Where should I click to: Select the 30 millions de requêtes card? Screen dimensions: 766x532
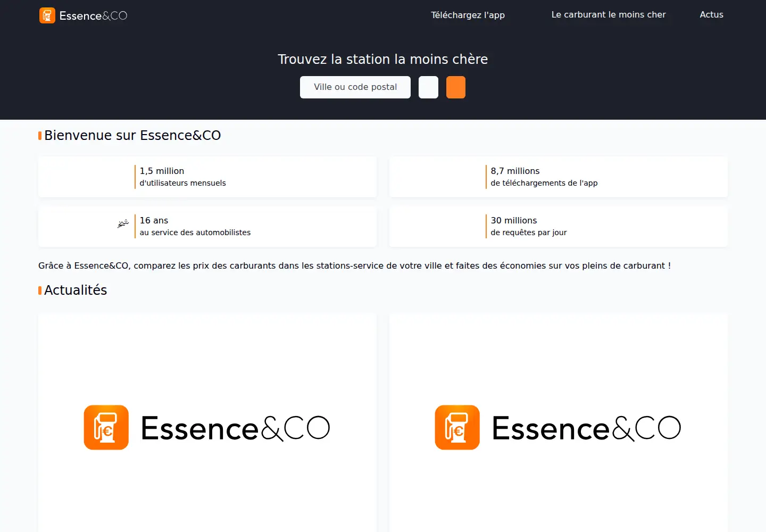coord(559,226)
